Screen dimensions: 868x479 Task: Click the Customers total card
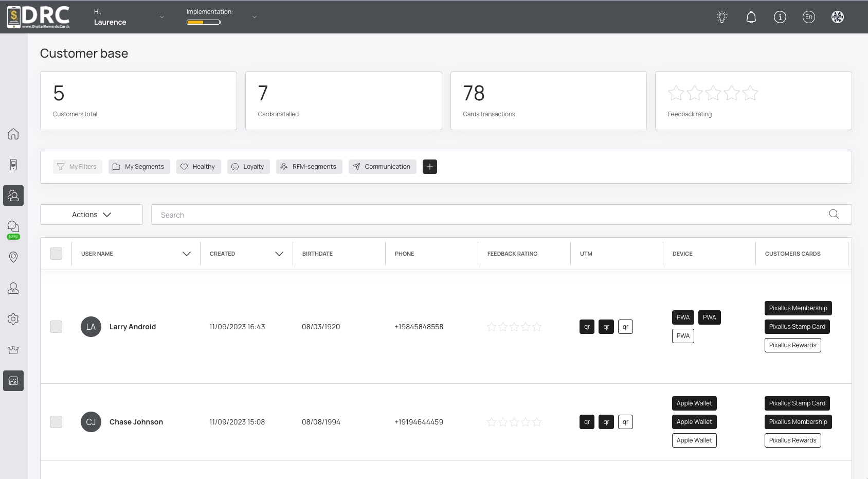coord(138,101)
